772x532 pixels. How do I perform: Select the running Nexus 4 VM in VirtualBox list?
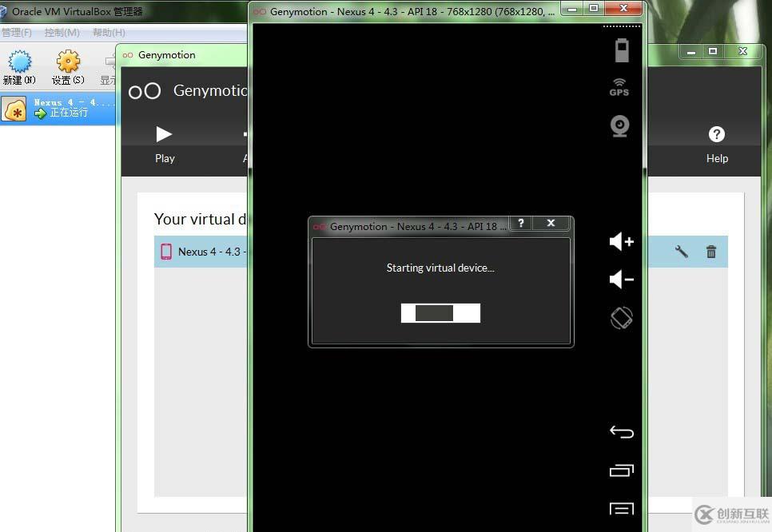(x=58, y=109)
